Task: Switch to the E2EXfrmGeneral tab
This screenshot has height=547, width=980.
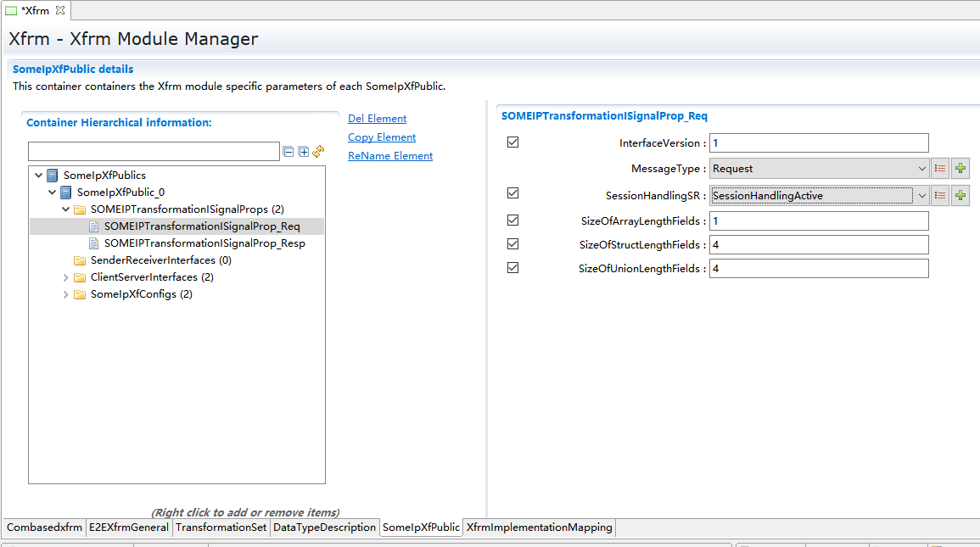Action: [129, 527]
